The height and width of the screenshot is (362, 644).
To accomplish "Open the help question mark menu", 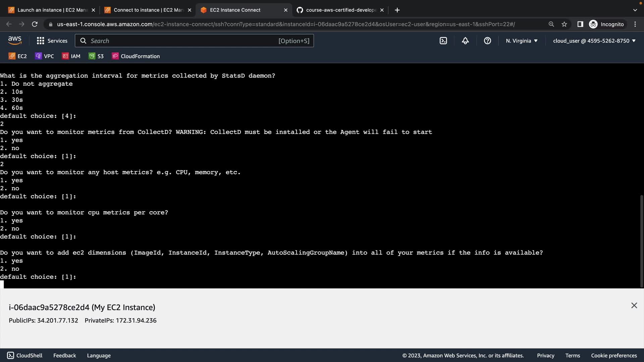I will (x=487, y=41).
